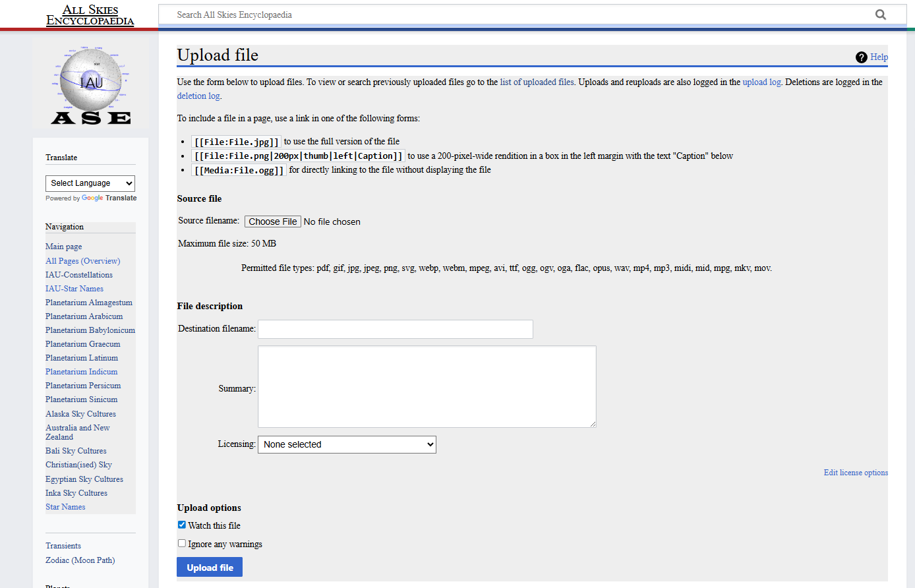Viewport: 915px width, 588px height.
Task: Click the Help question mark icon
Action: tap(861, 57)
